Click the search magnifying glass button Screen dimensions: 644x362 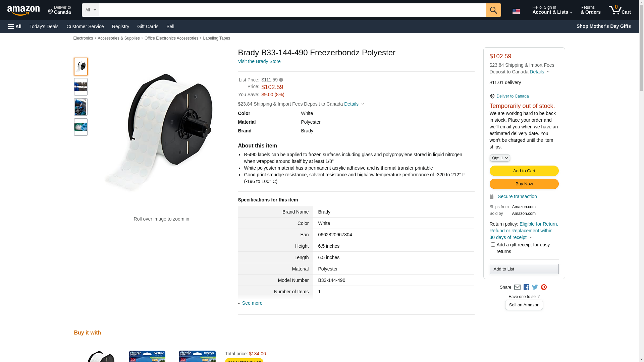pos(493,10)
